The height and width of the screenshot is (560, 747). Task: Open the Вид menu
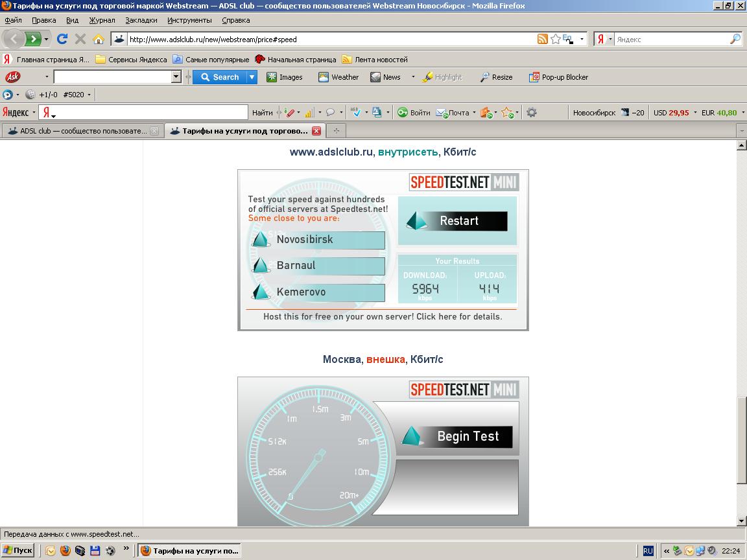pos(73,20)
